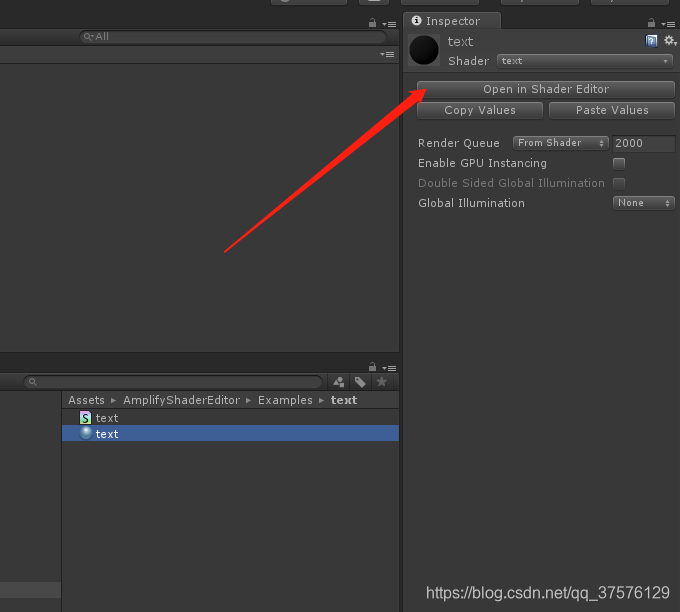Viewport: 680px width, 612px height.
Task: Click the shader S file icon
Action: [x=85, y=418]
